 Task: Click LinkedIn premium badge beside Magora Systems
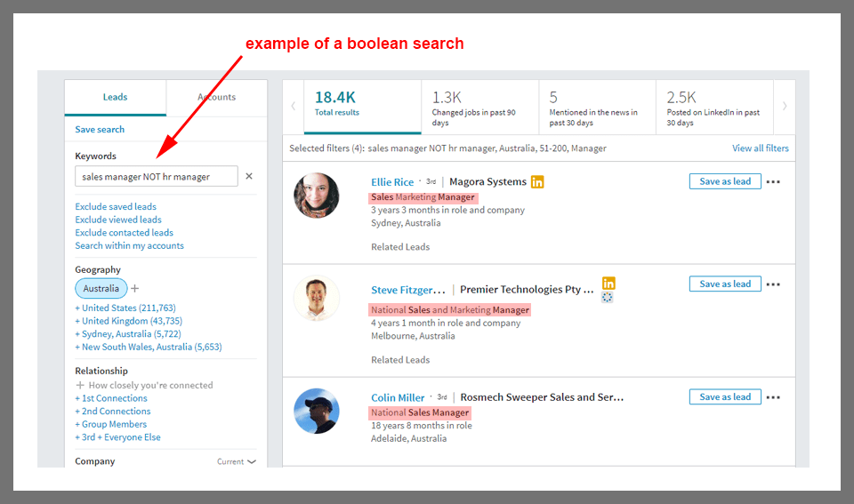click(x=537, y=182)
